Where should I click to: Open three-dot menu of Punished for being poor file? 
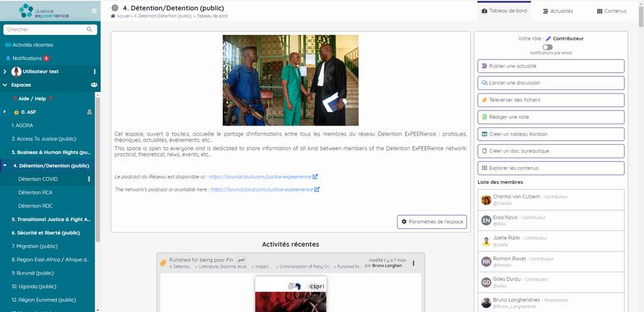[413, 263]
